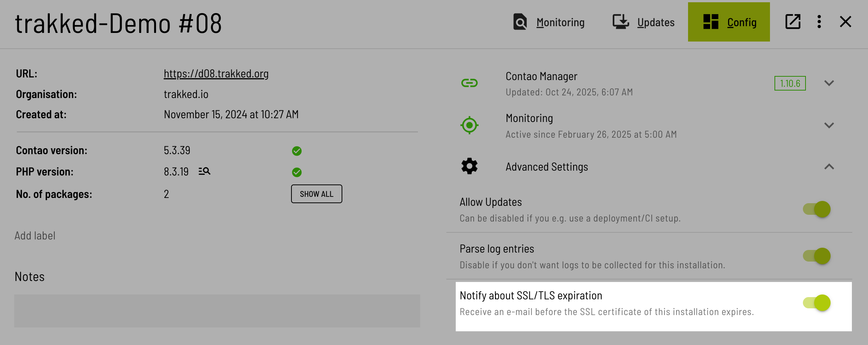Click the PHP version green checkmark
868x345 pixels.
pos(297,172)
